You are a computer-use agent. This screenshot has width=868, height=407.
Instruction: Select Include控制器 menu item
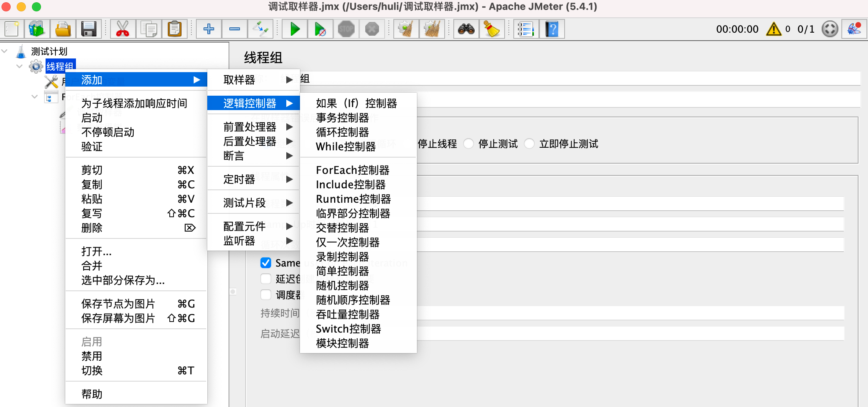(x=358, y=185)
